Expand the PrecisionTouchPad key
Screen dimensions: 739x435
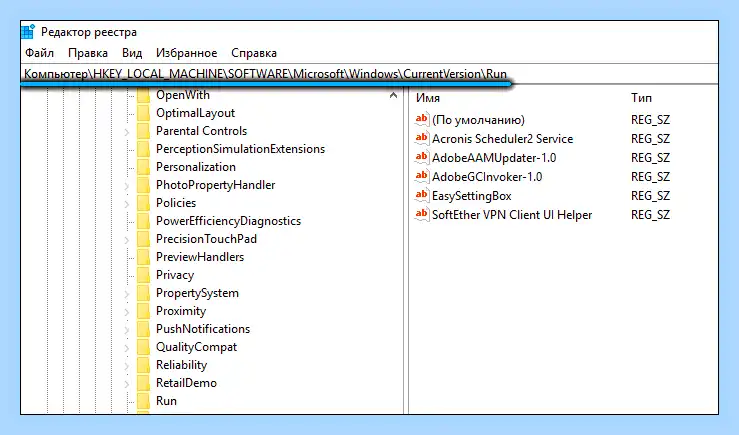[x=127, y=239]
